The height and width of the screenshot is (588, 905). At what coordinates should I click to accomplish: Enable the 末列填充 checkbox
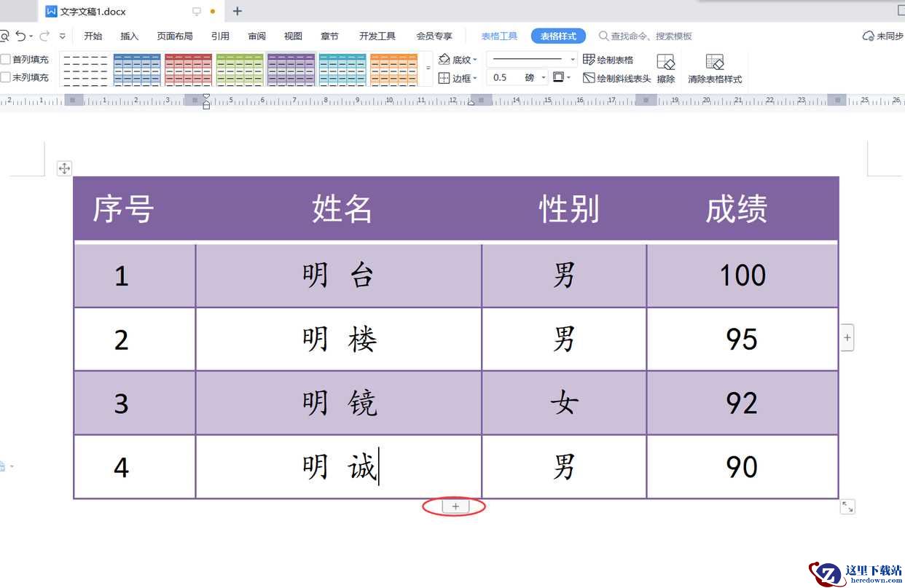pyautogui.click(x=6, y=77)
